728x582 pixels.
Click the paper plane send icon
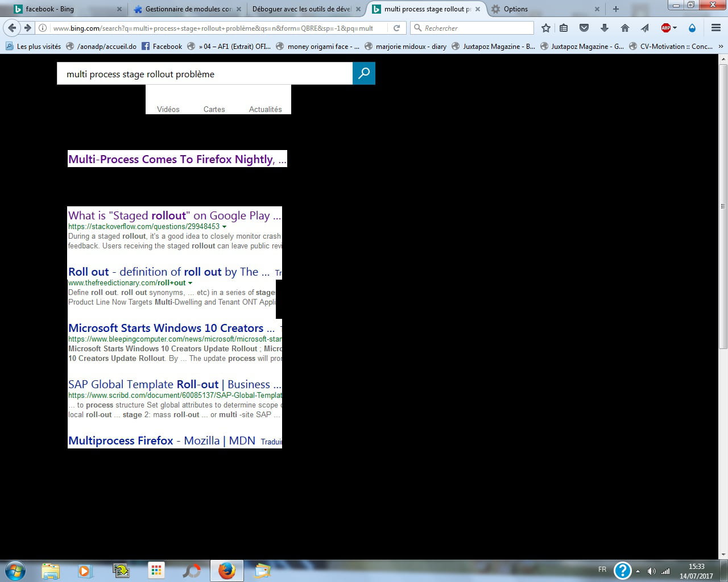click(x=645, y=28)
